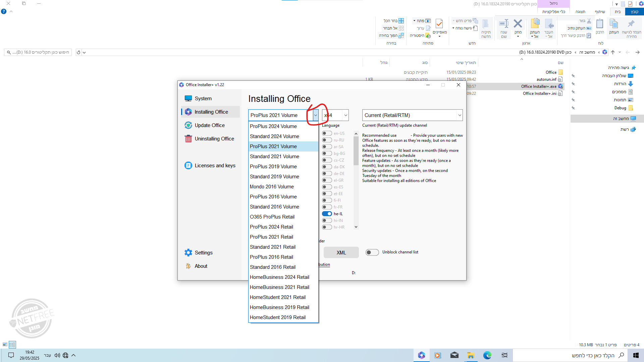This screenshot has width=644, height=362.
Task: Choose HomeStudent 2019 Retail from list
Action: [283, 317]
